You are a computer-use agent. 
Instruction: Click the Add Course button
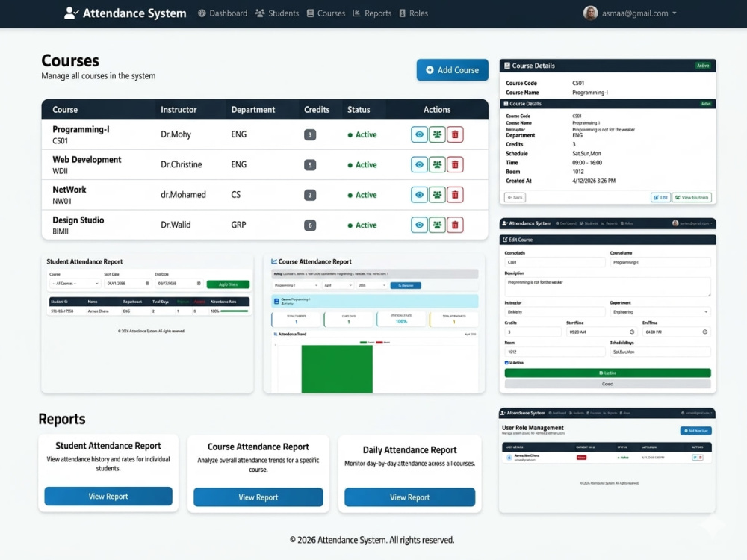point(452,70)
